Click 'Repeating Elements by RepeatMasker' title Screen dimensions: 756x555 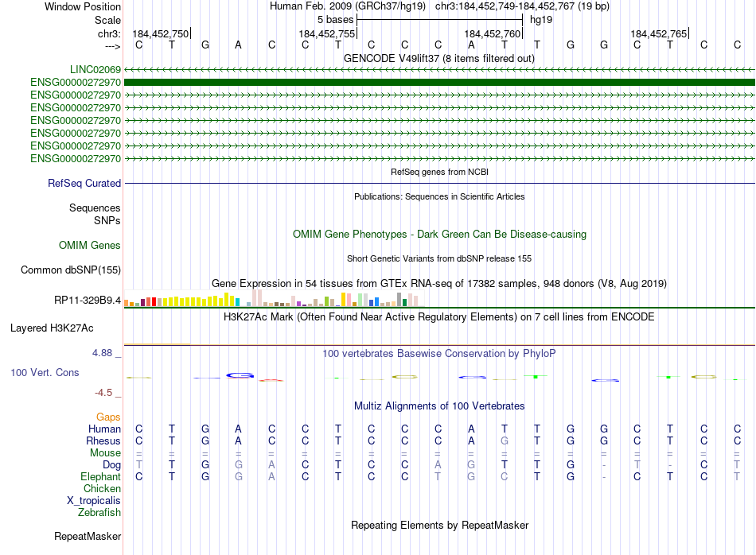point(439,525)
